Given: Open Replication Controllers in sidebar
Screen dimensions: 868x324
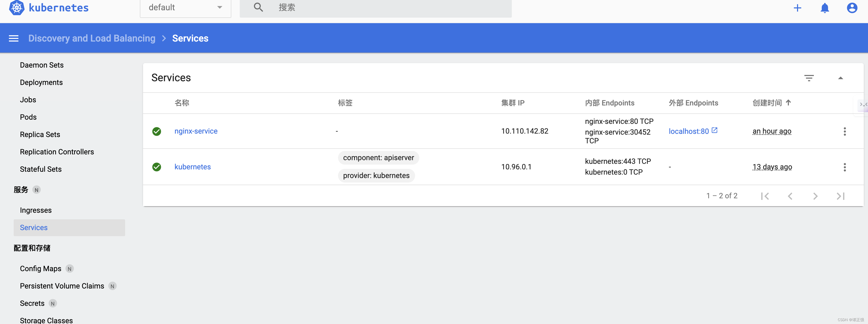Looking at the screenshot, I should 57,152.
